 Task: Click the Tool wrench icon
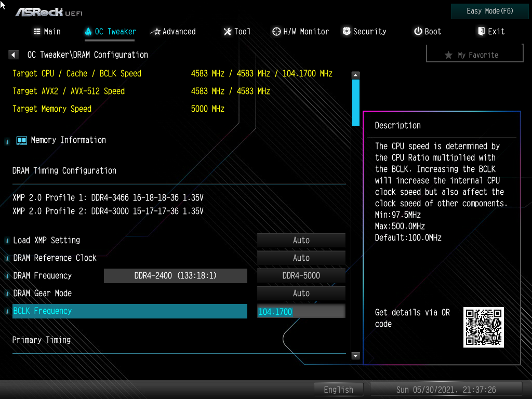(227, 32)
